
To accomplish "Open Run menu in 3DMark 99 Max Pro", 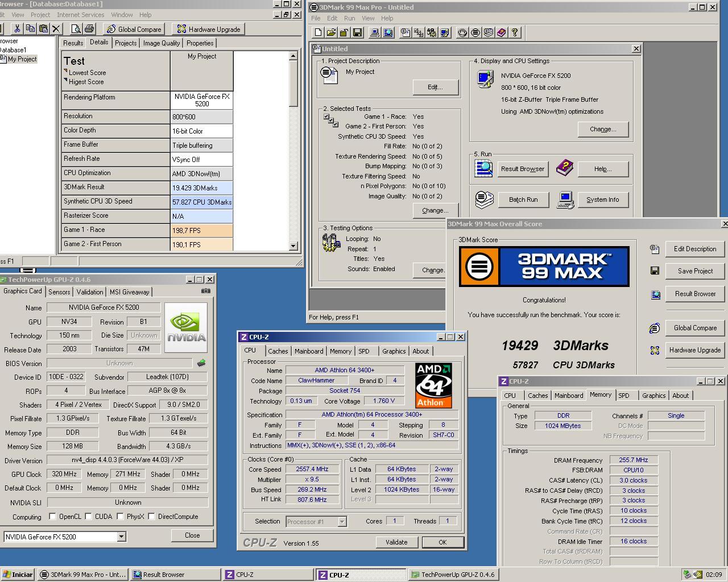I will pos(349,18).
